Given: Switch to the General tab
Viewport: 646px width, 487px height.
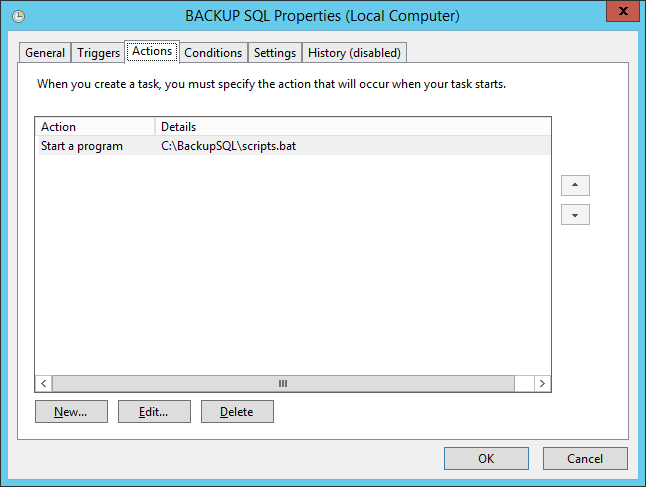Looking at the screenshot, I should (x=45, y=53).
